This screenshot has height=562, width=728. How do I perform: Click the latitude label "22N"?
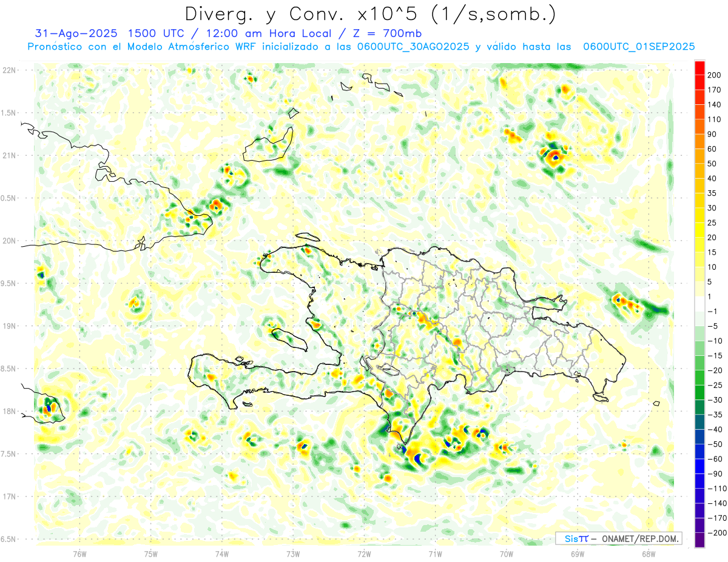[8, 70]
